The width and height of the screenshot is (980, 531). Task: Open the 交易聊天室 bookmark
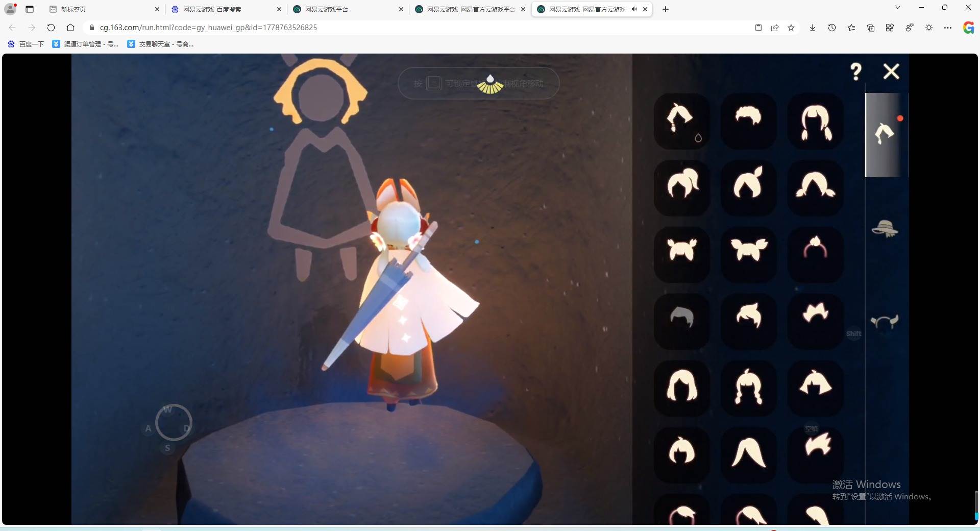160,44
